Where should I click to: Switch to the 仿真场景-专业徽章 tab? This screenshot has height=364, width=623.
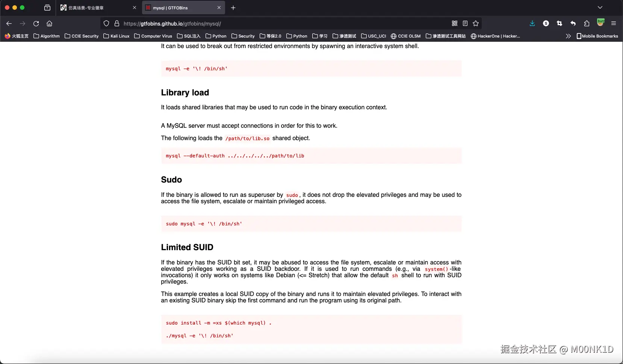click(x=98, y=8)
